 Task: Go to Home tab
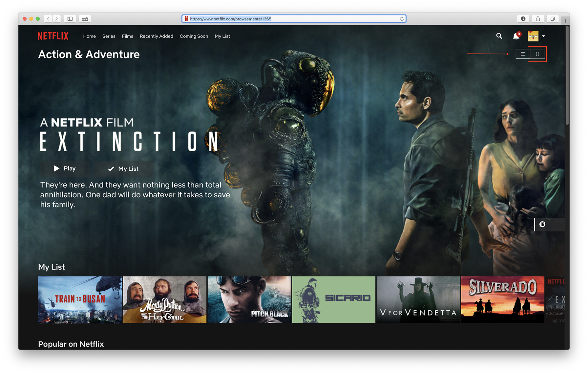90,36
